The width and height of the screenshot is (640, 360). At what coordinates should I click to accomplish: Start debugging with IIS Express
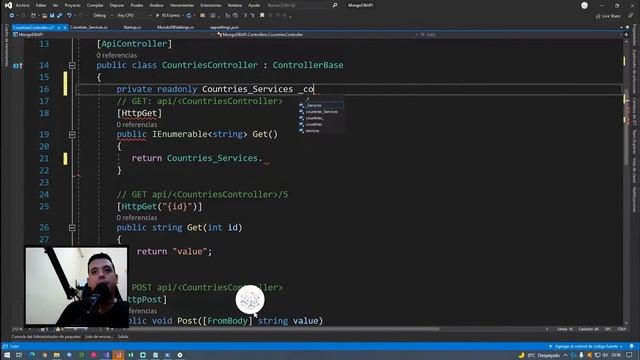click(169, 16)
